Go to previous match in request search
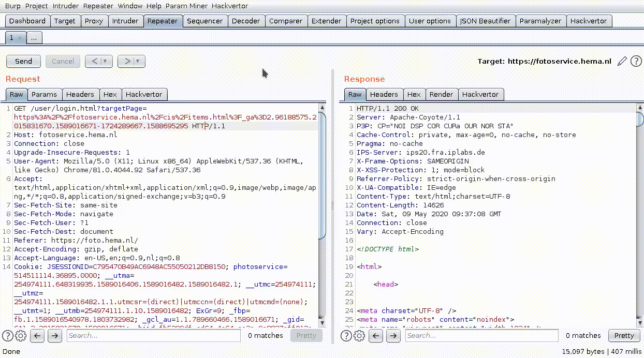The width and height of the screenshot is (644, 358). point(37,335)
